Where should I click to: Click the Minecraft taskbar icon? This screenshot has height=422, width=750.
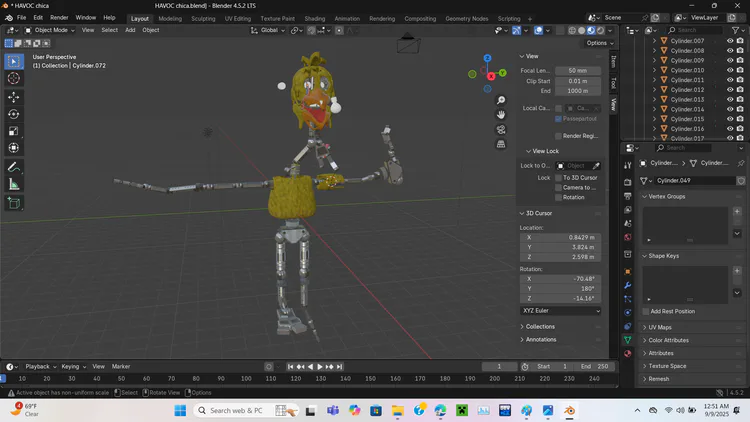(x=462, y=411)
